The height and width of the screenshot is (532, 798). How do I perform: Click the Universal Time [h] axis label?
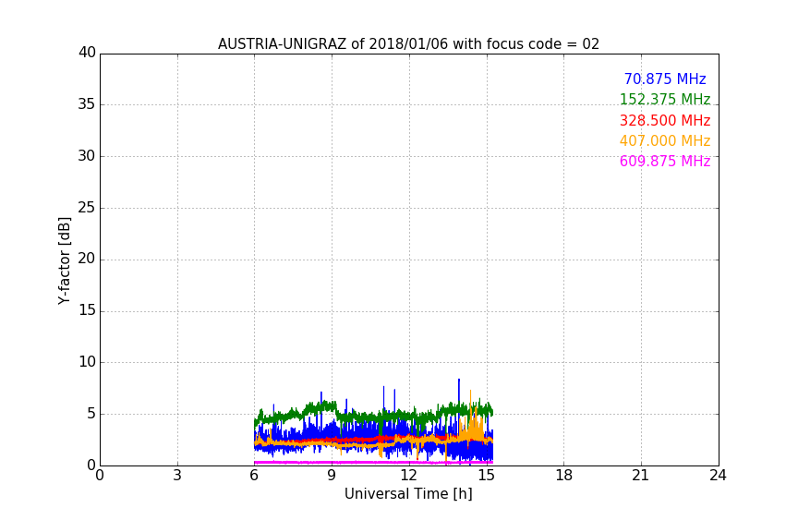(x=408, y=494)
